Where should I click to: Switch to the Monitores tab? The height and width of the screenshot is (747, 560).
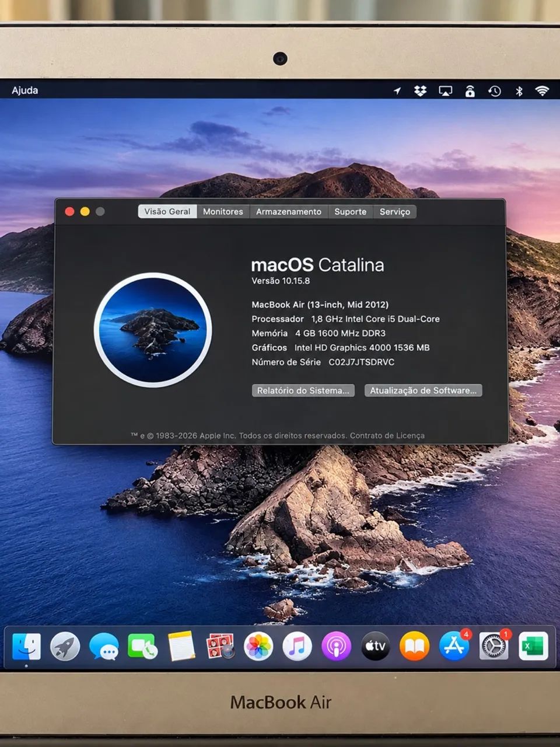[x=223, y=212]
